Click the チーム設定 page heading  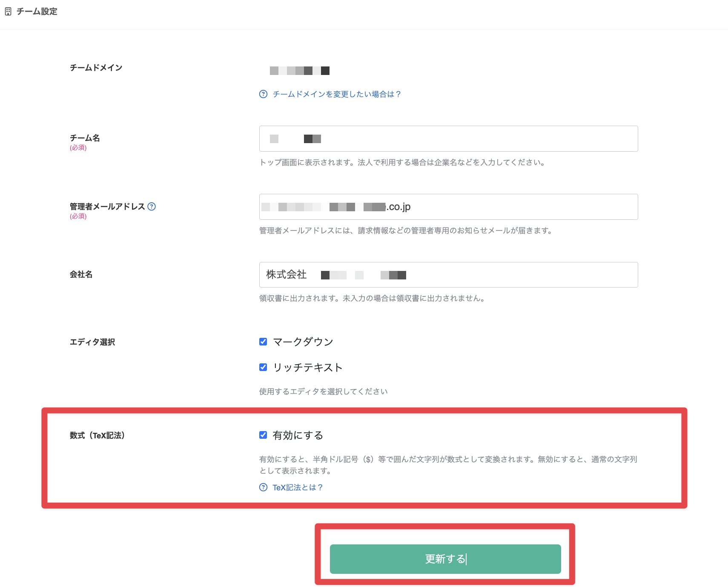37,12
